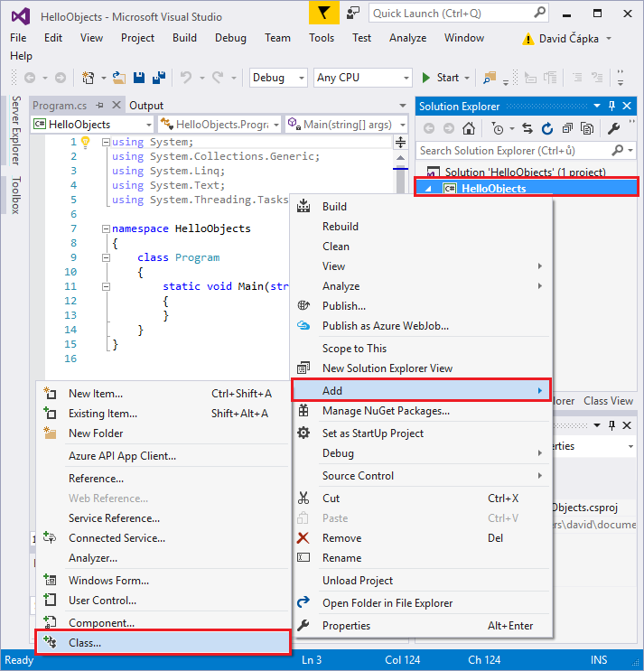Click Properties in the context menu
The image size is (644, 671).
coord(421,626)
